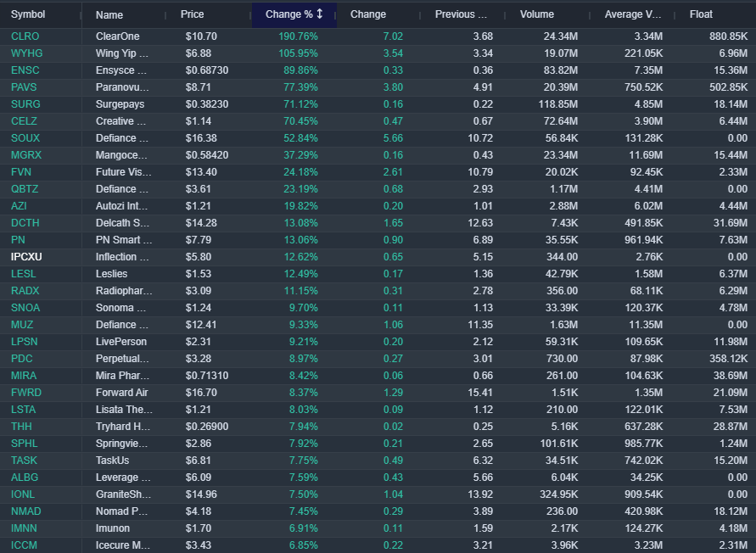Open the MGRX ticker symbol
The image size is (756, 553).
pos(26,155)
